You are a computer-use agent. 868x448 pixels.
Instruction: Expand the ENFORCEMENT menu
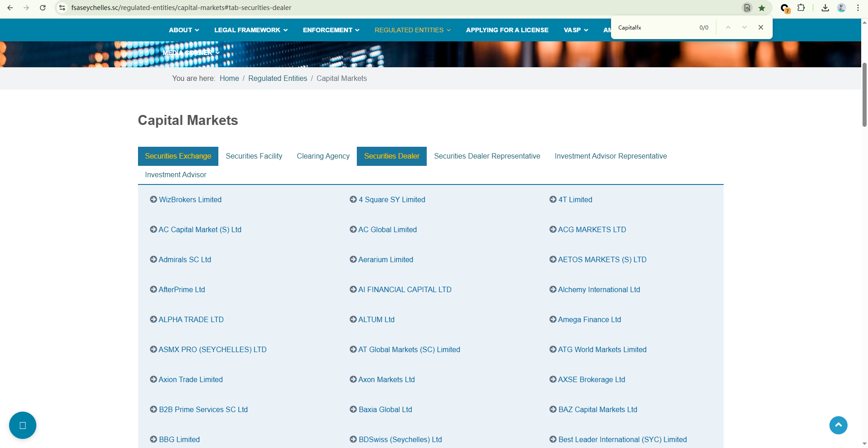331,30
